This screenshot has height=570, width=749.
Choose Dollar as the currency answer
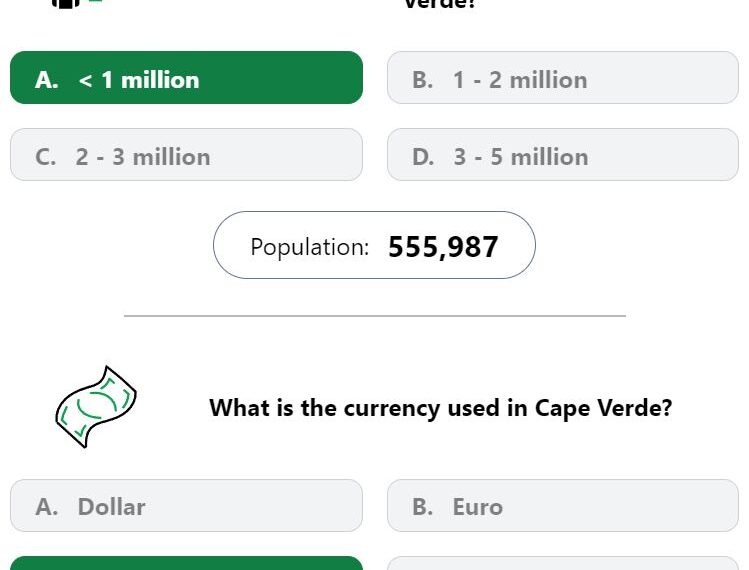pos(186,505)
